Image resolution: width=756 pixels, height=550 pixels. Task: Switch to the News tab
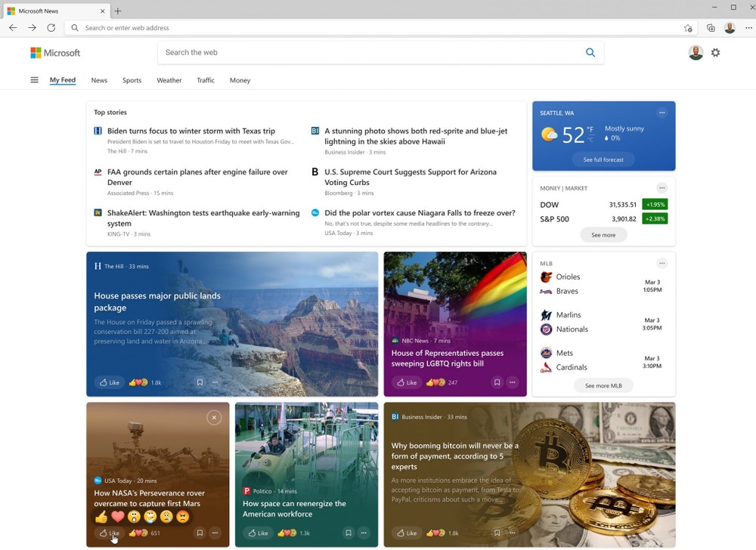[x=99, y=80]
